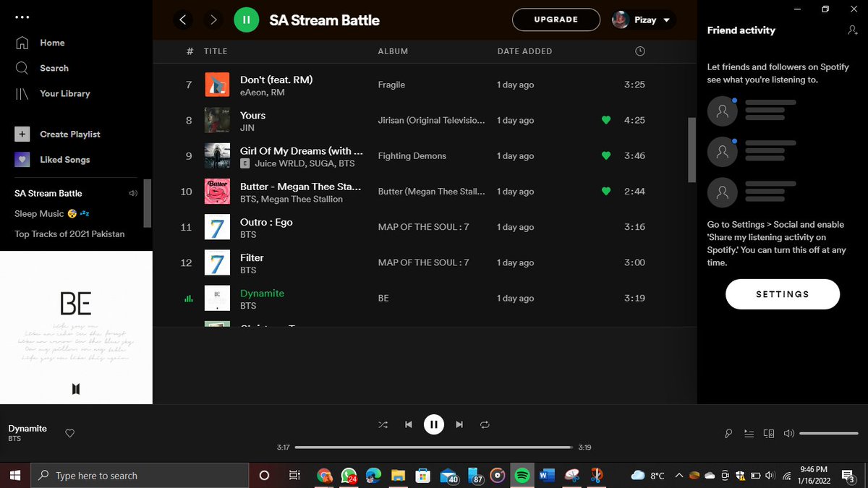Sort tracks by TITLE column header
The width and height of the screenshot is (868, 488).
point(216,51)
